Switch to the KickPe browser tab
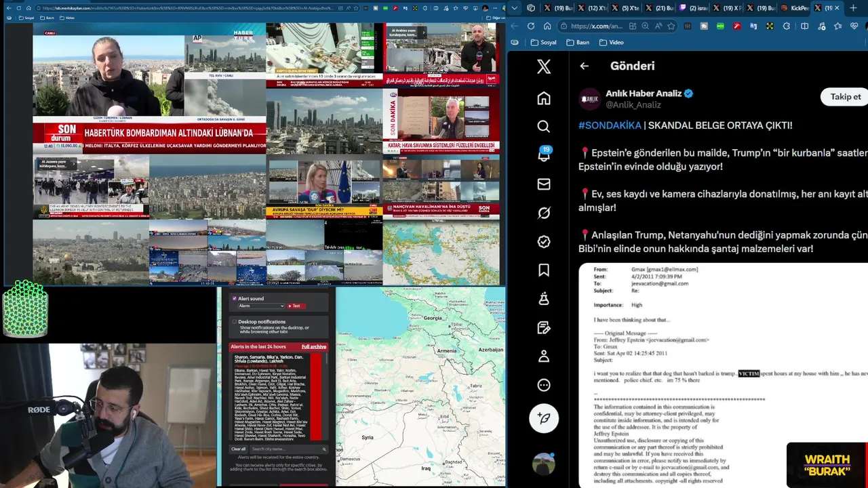This screenshot has width=868, height=488. coord(794,8)
